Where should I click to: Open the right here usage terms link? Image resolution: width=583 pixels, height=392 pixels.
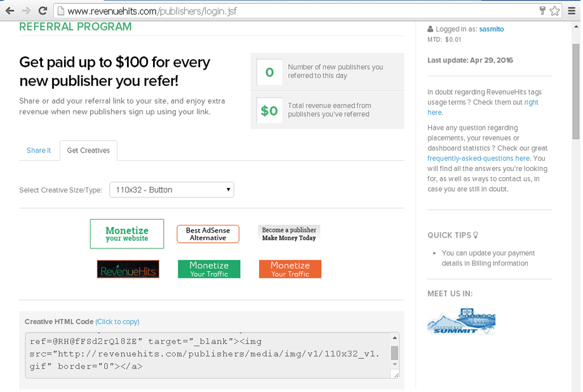click(532, 102)
